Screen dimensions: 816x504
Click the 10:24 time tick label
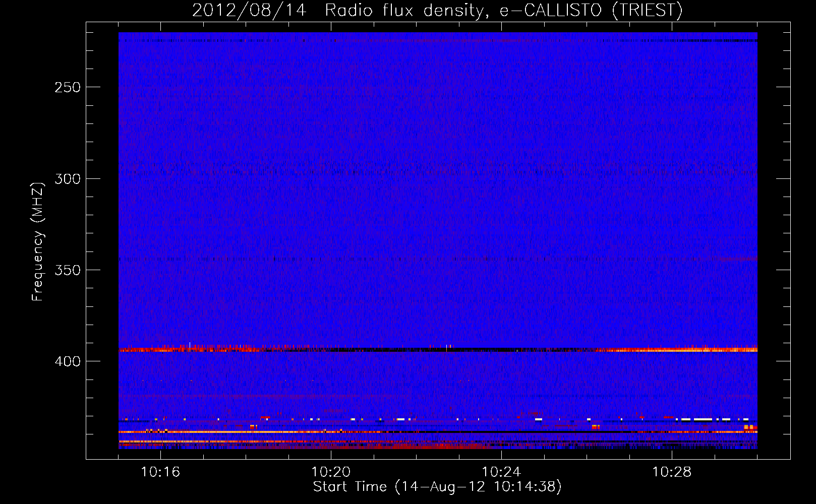click(x=501, y=472)
